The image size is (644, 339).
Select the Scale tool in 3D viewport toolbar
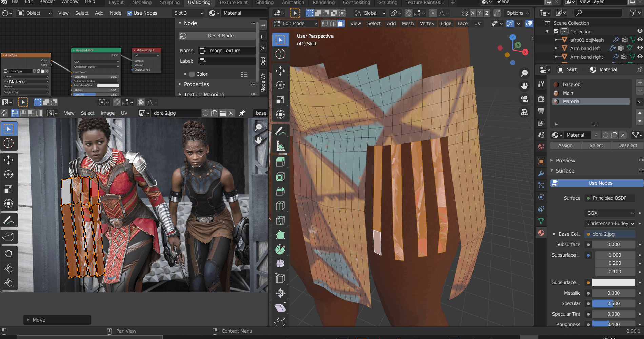pos(280,100)
